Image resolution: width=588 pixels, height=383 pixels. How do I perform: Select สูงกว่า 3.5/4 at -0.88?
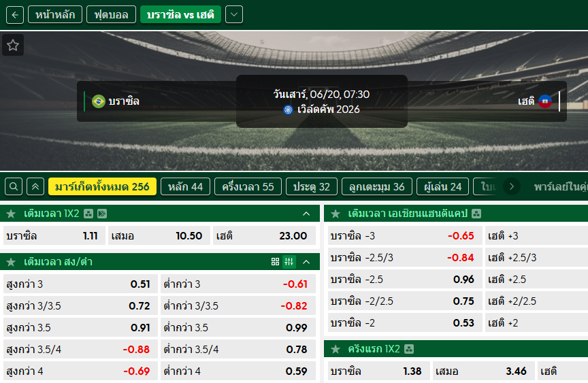pyautogui.click(x=80, y=349)
